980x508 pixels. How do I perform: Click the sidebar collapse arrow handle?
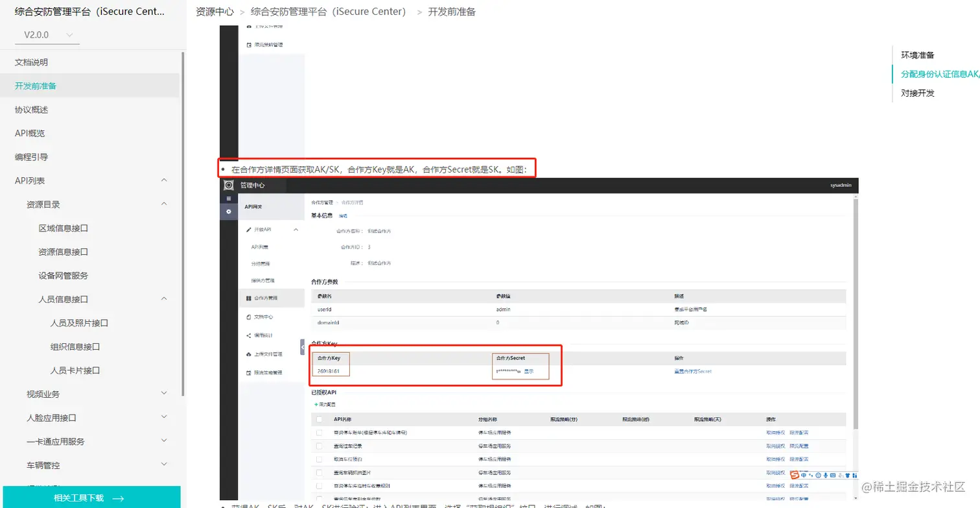[x=302, y=347]
